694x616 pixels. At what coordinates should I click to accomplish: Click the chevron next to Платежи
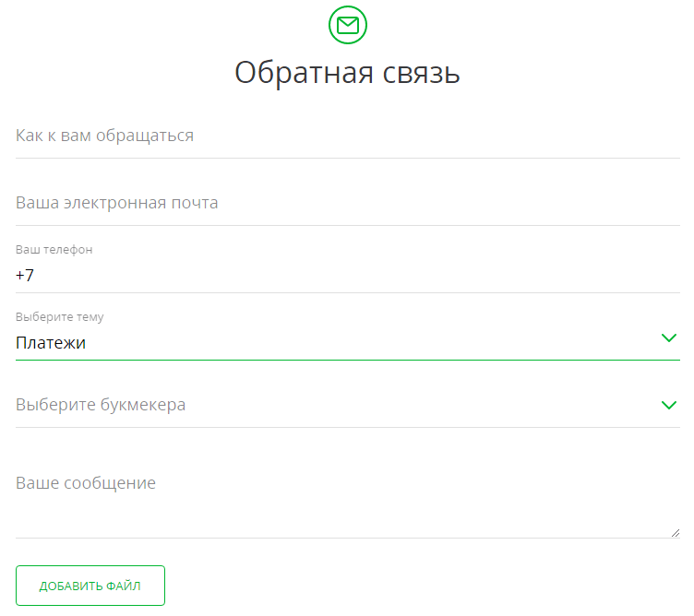[x=669, y=338]
